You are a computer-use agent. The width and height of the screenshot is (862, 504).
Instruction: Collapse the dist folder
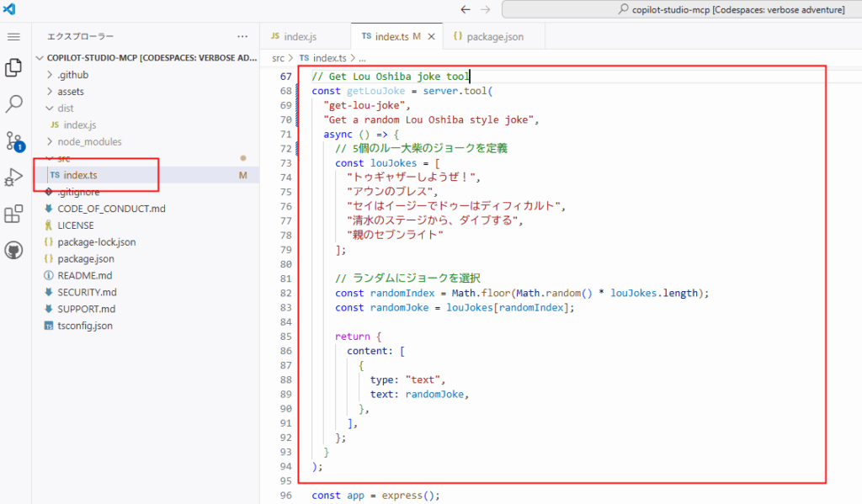pyautogui.click(x=66, y=109)
